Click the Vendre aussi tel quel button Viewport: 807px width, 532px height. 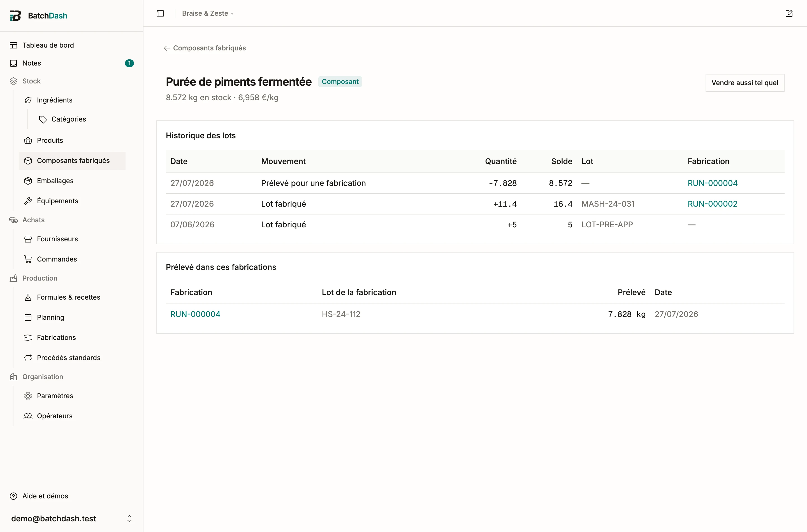(745, 82)
